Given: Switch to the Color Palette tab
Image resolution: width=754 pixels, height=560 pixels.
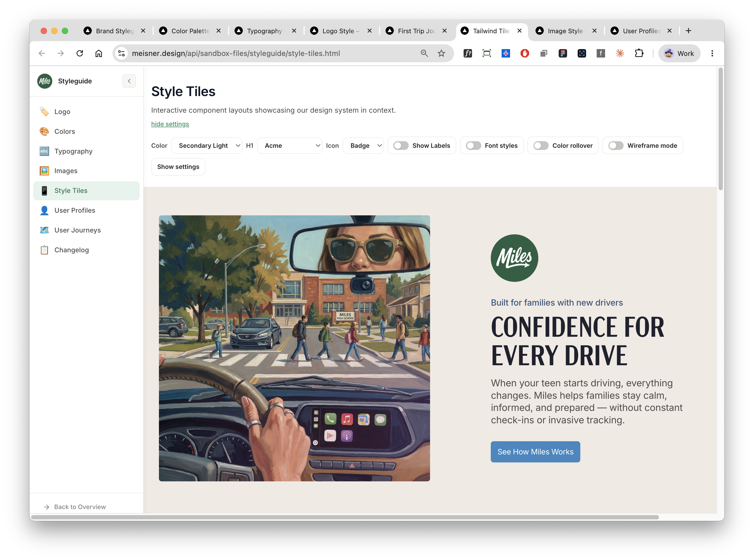Looking at the screenshot, I should (190, 31).
